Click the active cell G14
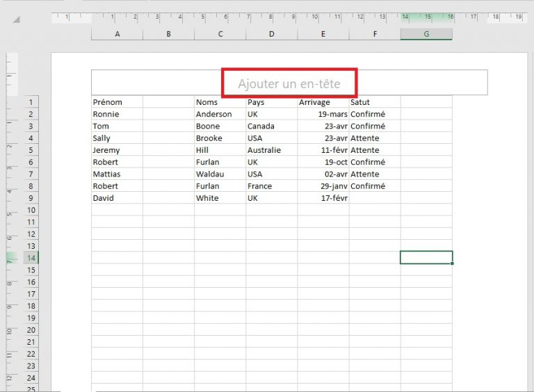This screenshot has width=534, height=392. 426,258
